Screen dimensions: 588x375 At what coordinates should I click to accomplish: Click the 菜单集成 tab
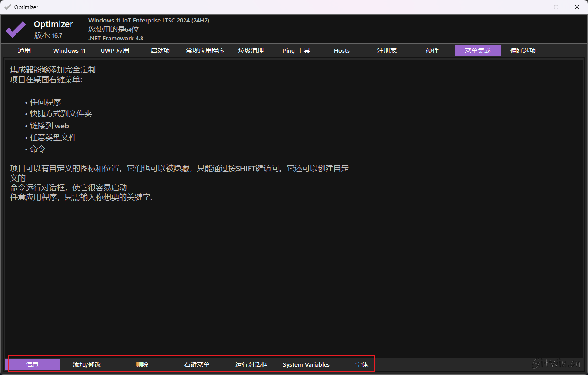pos(478,50)
